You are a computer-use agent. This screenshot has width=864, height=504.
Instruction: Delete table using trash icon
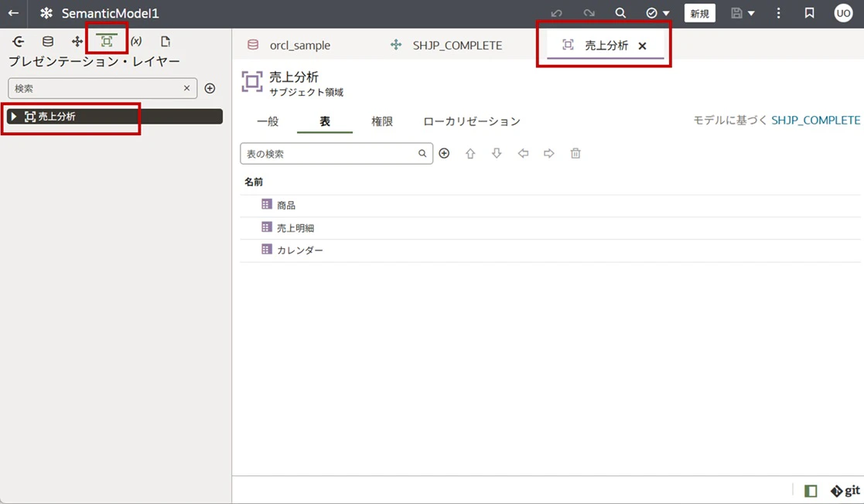point(575,154)
